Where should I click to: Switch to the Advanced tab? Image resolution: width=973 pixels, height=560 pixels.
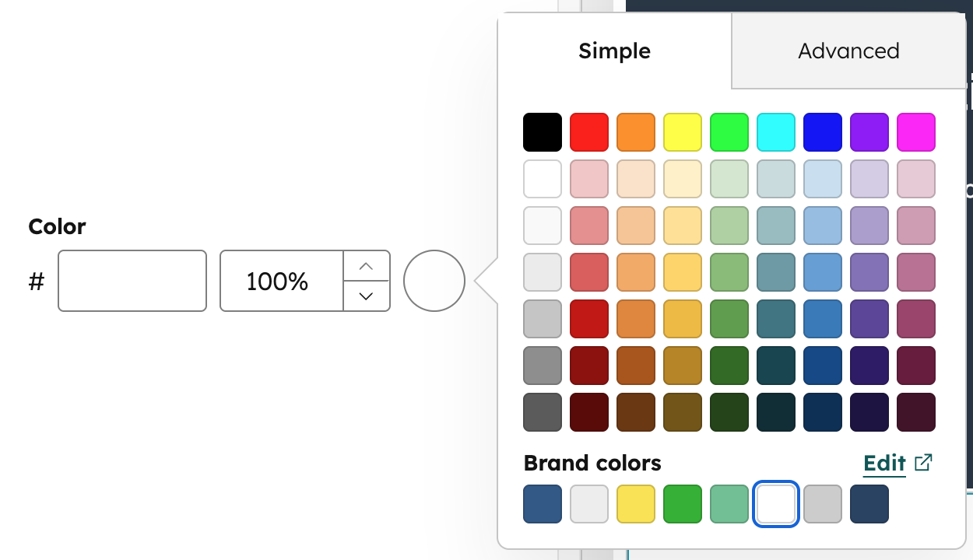(848, 51)
